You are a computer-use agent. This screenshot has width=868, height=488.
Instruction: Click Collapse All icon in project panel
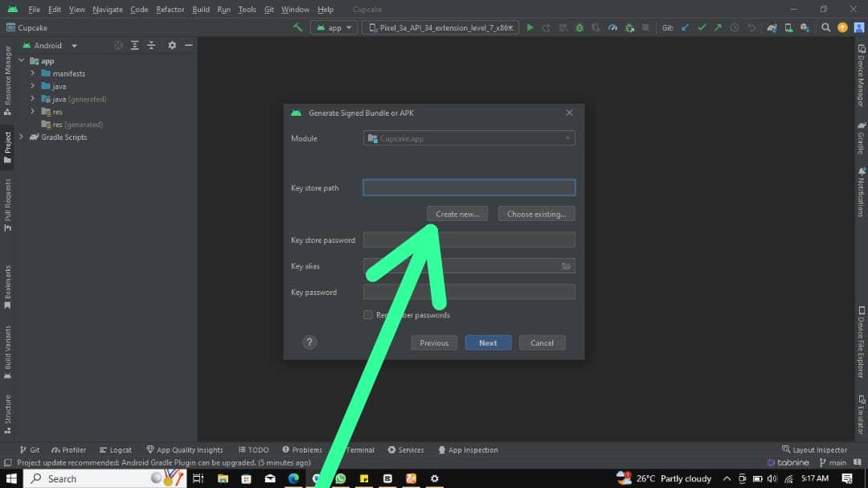pos(151,45)
